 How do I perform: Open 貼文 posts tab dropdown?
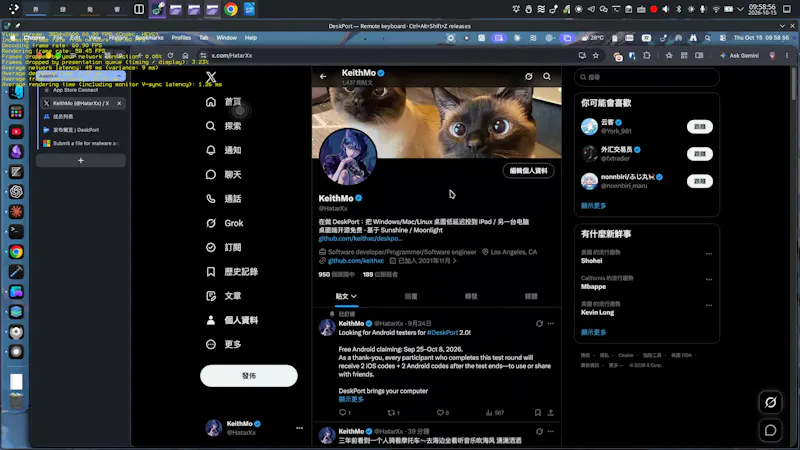346,296
